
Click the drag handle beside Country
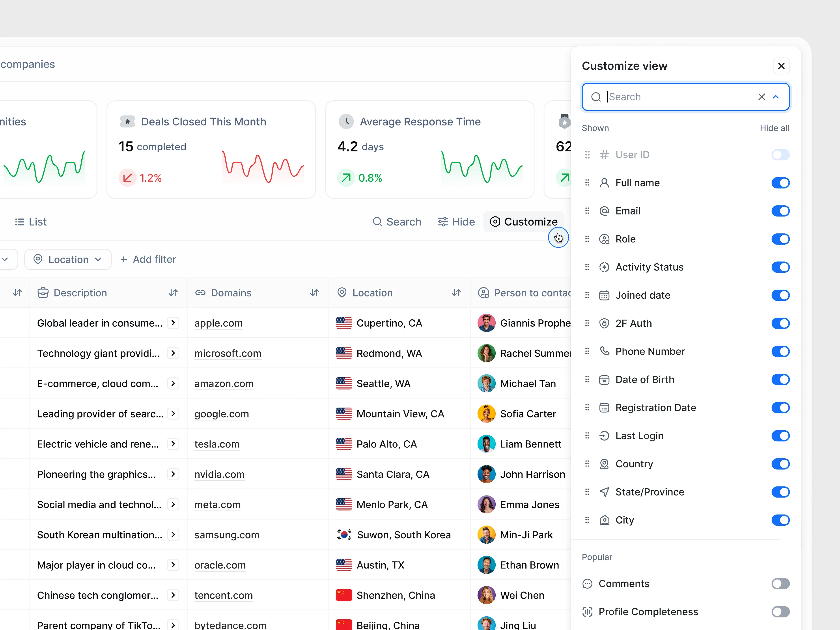coord(587,464)
